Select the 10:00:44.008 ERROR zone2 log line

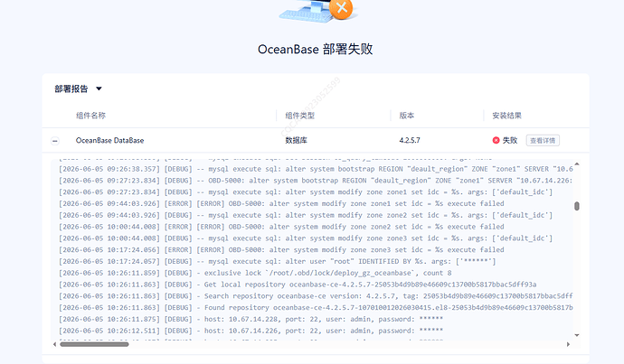[281, 227]
